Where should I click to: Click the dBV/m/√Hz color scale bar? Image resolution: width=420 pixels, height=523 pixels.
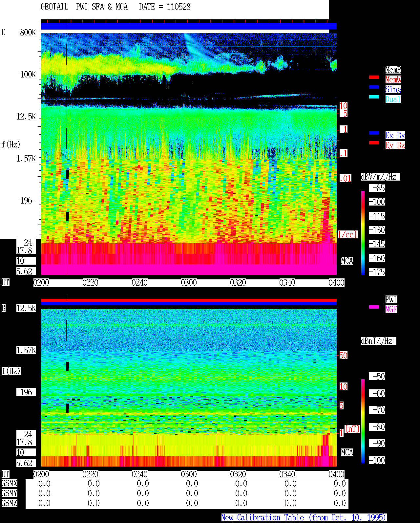coord(363,233)
